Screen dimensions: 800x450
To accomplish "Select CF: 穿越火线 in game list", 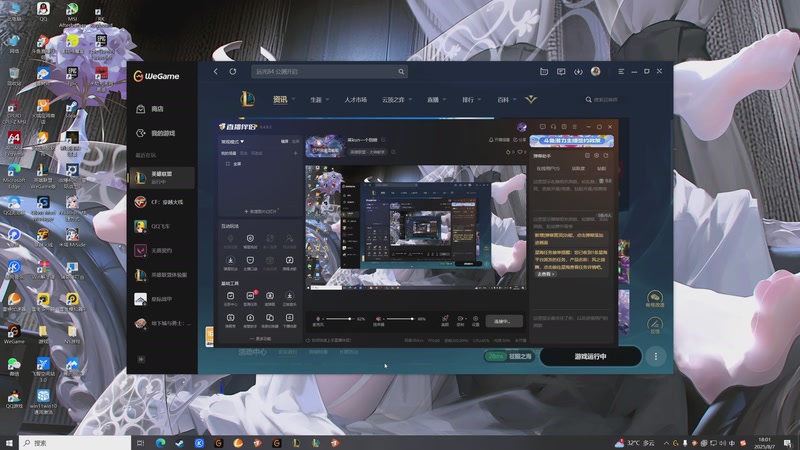I will coord(162,202).
